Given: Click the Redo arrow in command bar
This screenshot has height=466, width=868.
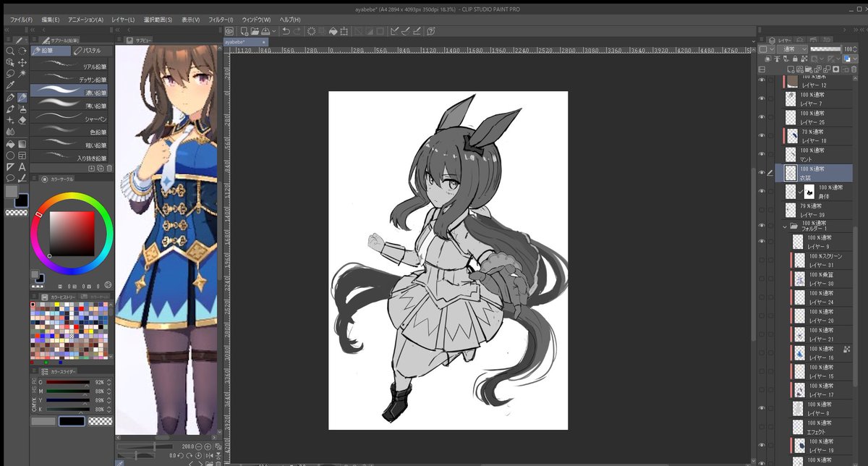Looking at the screenshot, I should 297,31.
